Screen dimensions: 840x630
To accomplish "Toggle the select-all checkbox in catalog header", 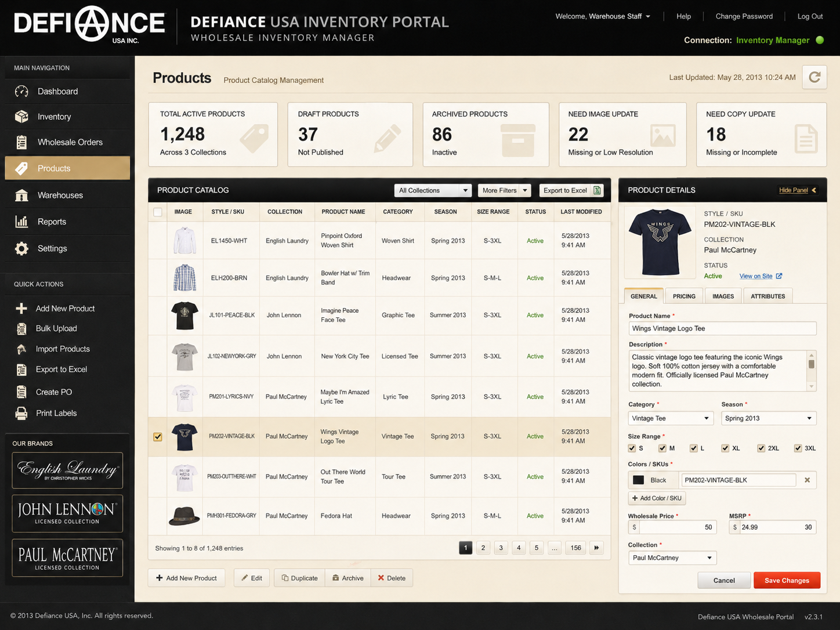I will [158, 212].
